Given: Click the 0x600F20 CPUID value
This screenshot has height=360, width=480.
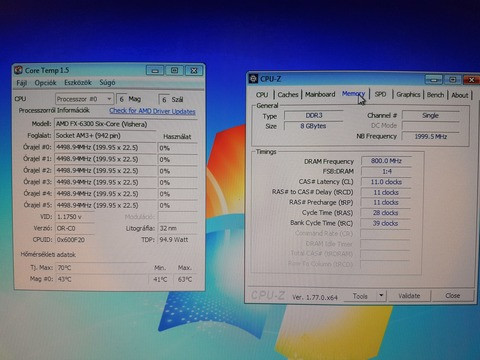Looking at the screenshot, I should (75, 240).
